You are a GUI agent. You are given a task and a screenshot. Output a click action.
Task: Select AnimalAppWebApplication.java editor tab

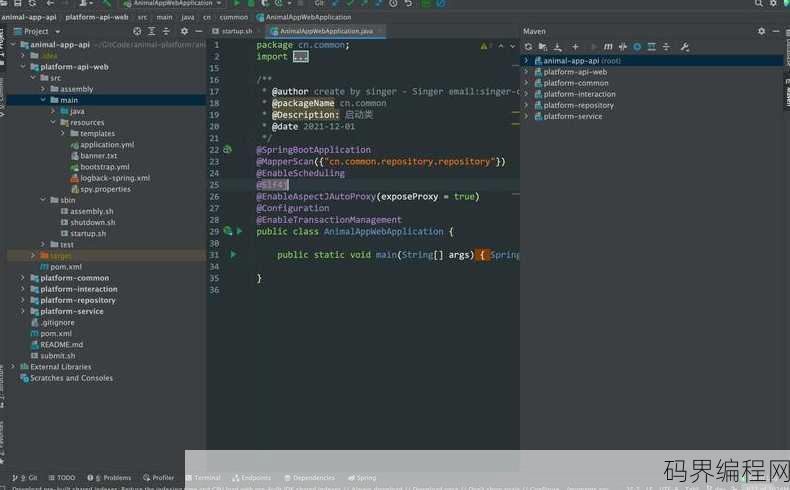326,31
